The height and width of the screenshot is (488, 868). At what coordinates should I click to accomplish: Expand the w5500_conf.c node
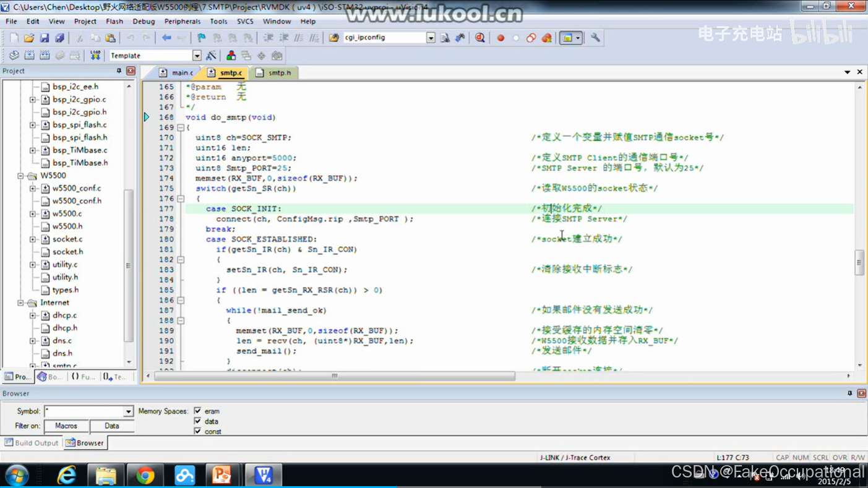tap(33, 188)
